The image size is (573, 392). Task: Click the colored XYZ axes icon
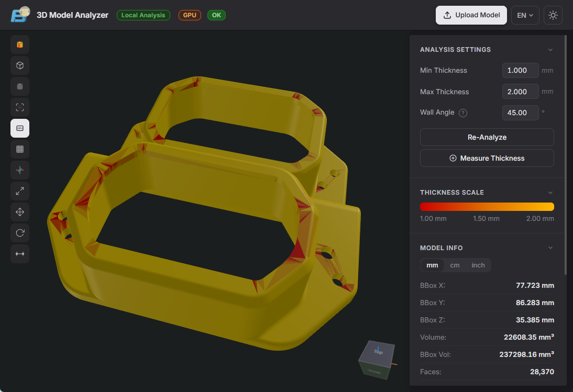click(x=20, y=170)
